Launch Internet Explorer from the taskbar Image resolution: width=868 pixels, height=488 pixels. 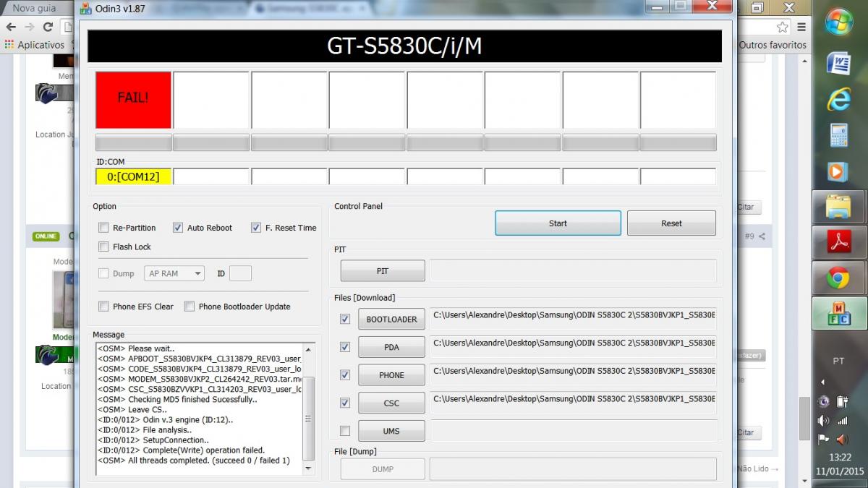pyautogui.click(x=839, y=99)
